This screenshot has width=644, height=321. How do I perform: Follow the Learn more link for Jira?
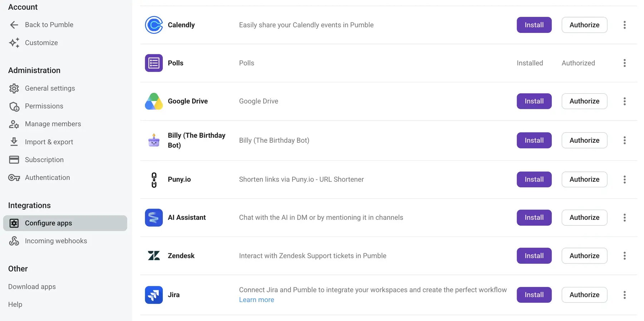pyautogui.click(x=257, y=300)
